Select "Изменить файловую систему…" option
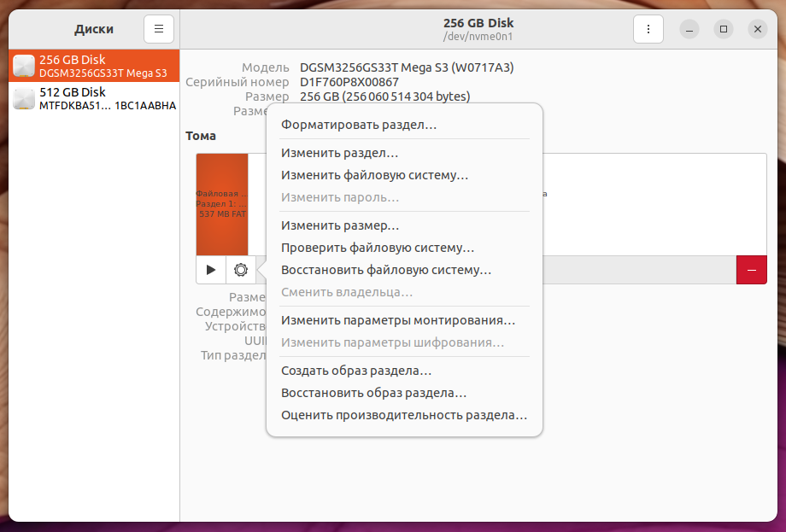 (404, 175)
